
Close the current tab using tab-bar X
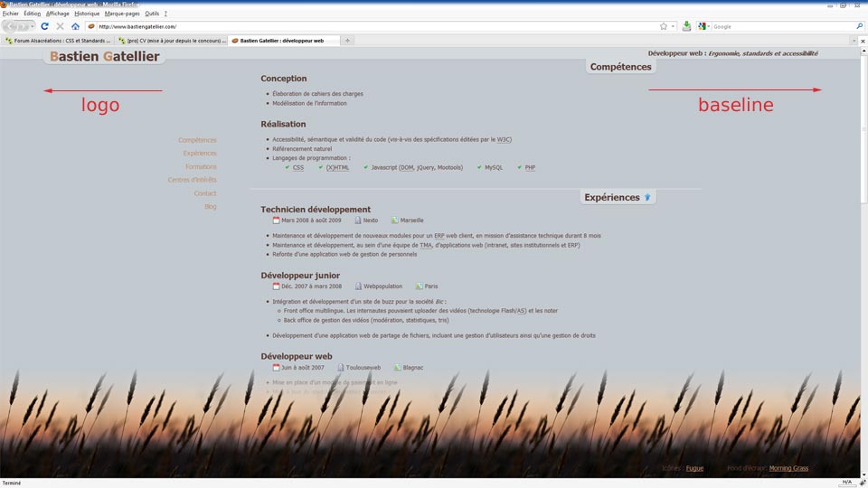click(x=863, y=41)
